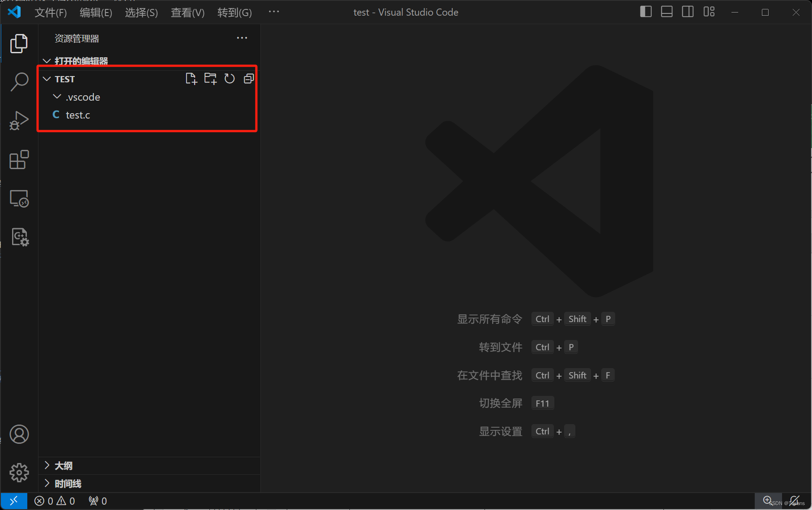
Task: Click the 资源管理器 panel title
Action: click(77, 38)
